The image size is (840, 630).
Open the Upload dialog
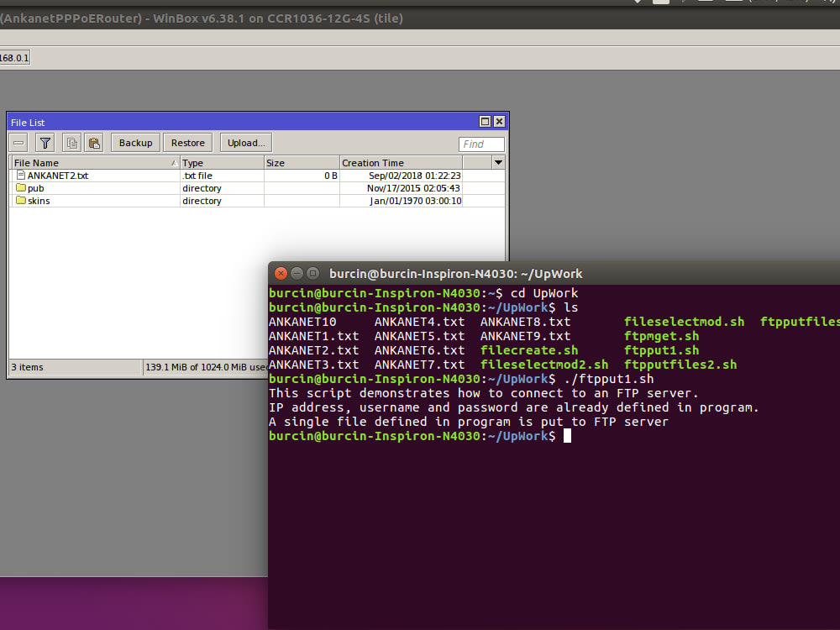click(245, 142)
